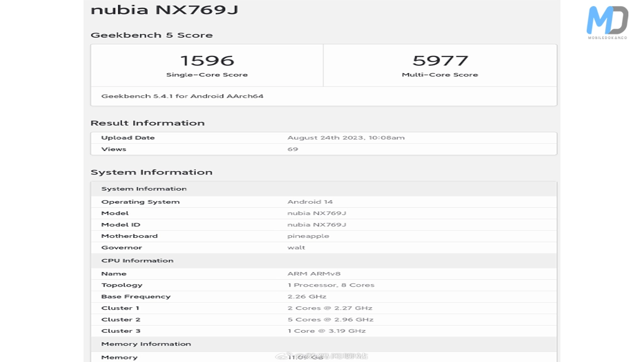Select the motherboard value pineapple
Screen dimensions: 644x362
click(x=308, y=236)
